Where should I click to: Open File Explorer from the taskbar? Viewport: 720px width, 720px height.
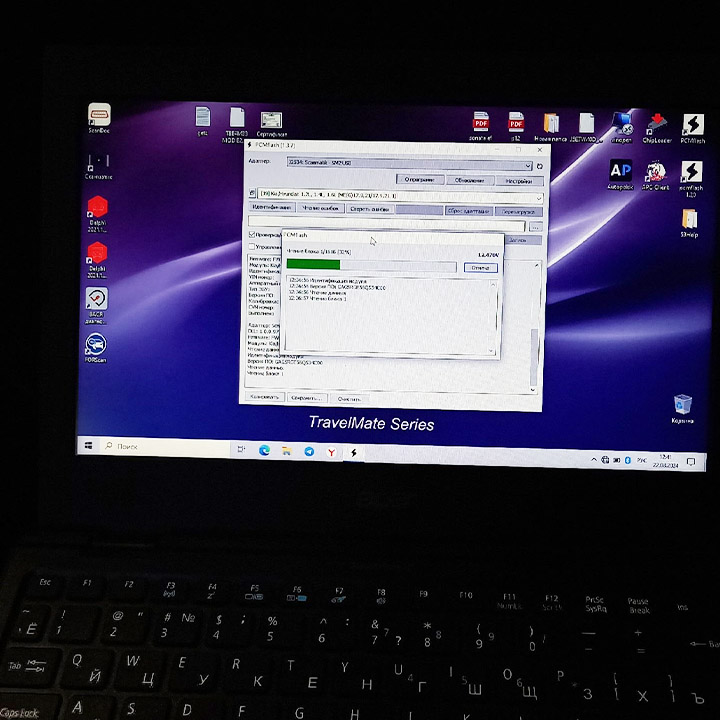[x=287, y=451]
